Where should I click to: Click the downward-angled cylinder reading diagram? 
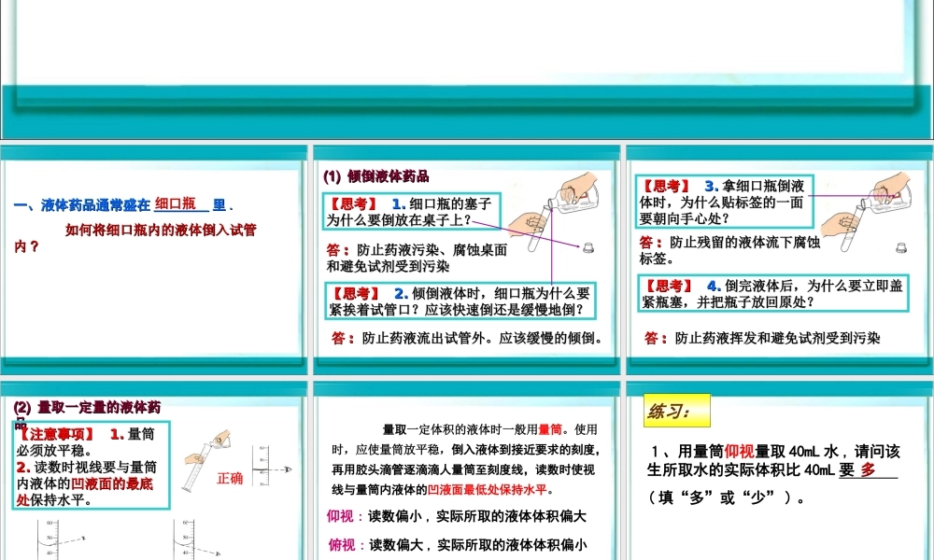tap(198, 539)
